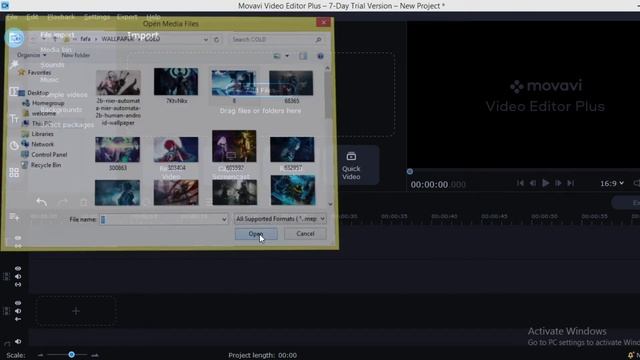Image resolution: width=640 pixels, height=360 pixels.
Task: Click the file list scrollbar up arrow
Action: tap(327, 68)
